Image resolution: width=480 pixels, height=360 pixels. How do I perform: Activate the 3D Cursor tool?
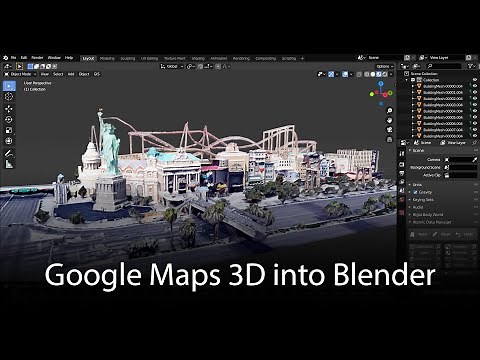(9, 97)
